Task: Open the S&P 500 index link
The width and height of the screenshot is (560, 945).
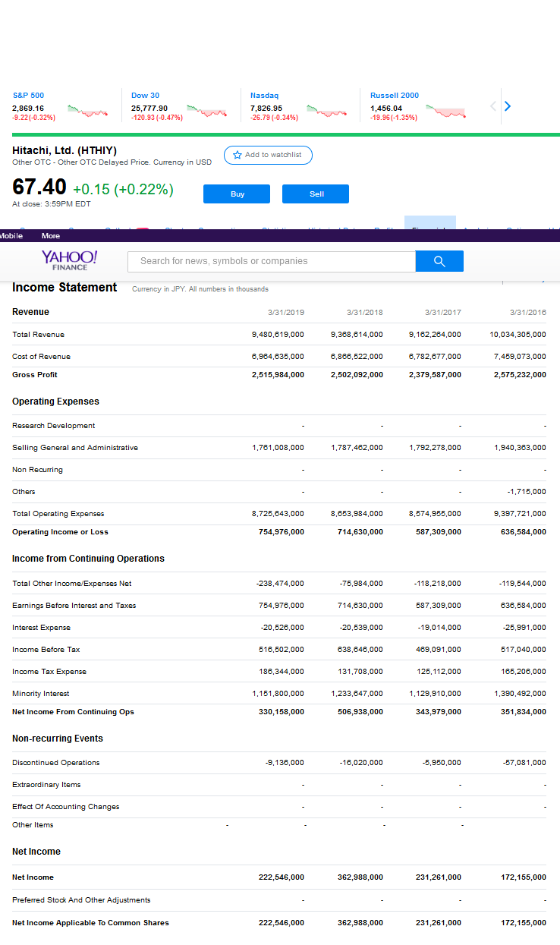Action: (28, 96)
